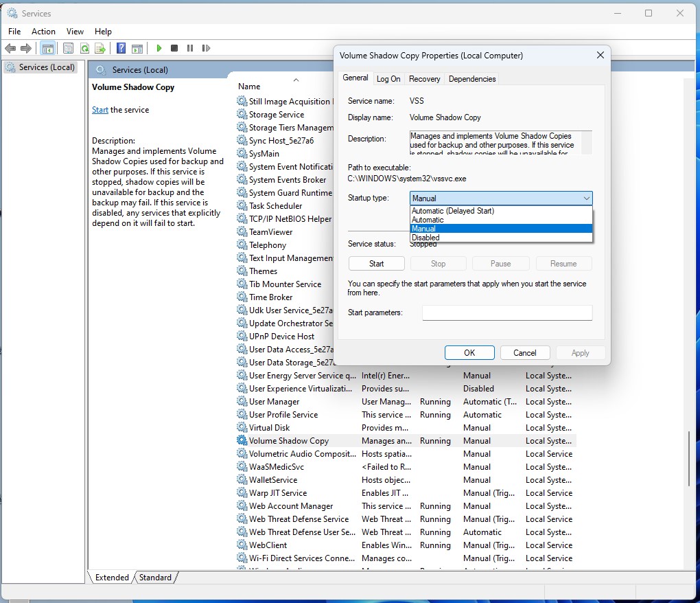Viewport: 700px width, 603px height.
Task: Click the Export List toolbar icon
Action: 100,48
